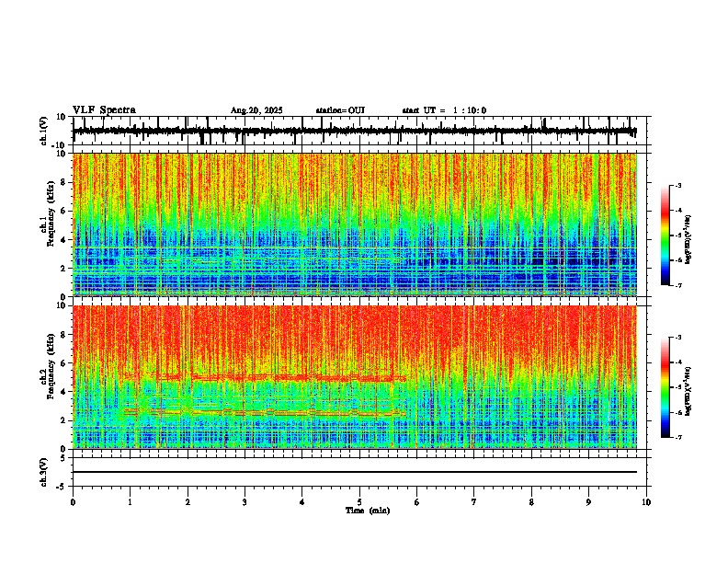The width and height of the screenshot is (728, 563).
Task: Click the "2" kHz tick on the ch.2 spectrogram
Action: [64, 420]
